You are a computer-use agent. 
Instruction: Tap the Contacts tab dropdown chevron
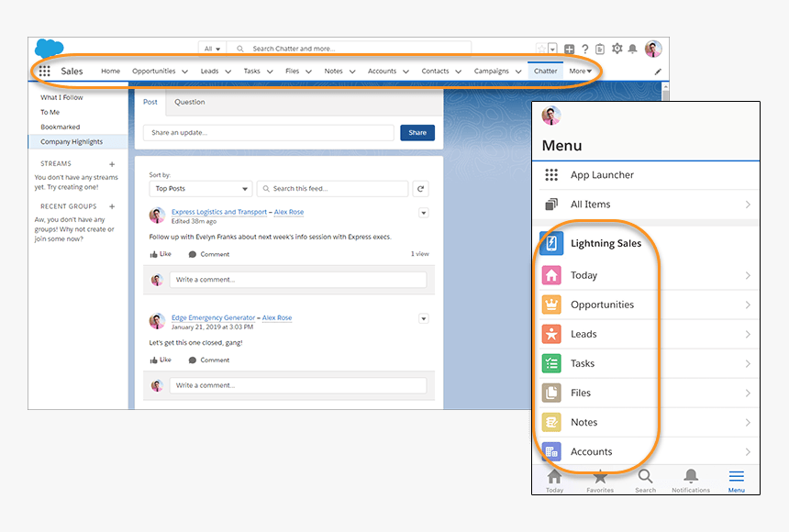[x=459, y=72]
